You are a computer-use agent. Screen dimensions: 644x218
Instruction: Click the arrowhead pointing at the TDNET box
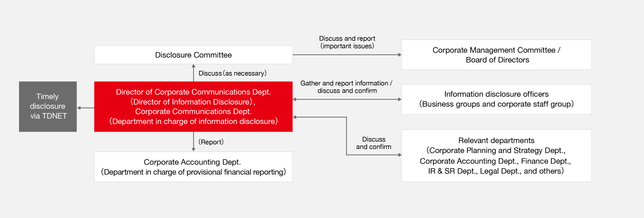79,108
